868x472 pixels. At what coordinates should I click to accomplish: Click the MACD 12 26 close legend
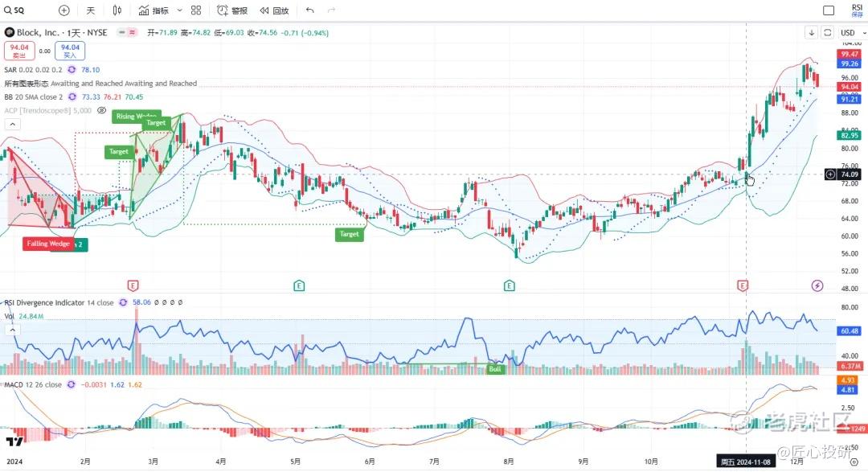[x=33, y=384]
